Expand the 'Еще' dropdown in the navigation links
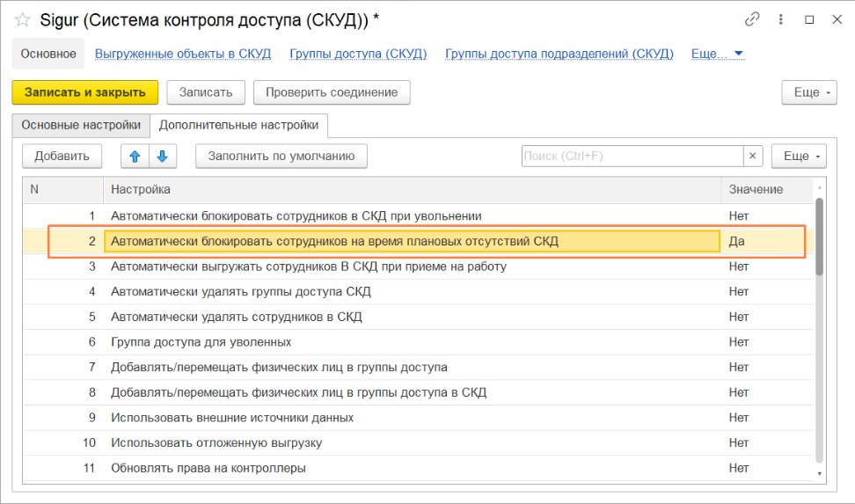 (719, 54)
